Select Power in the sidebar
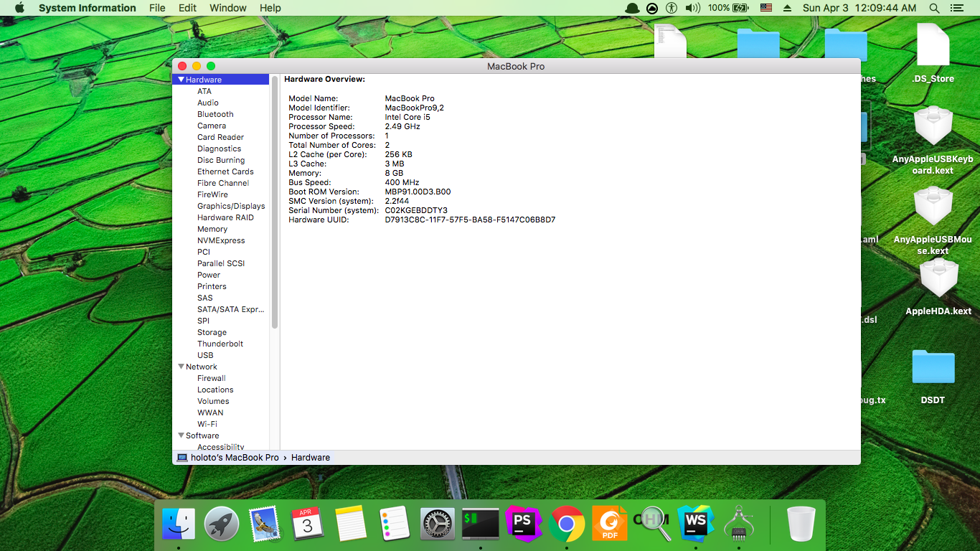Image resolution: width=980 pixels, height=551 pixels. click(x=209, y=275)
